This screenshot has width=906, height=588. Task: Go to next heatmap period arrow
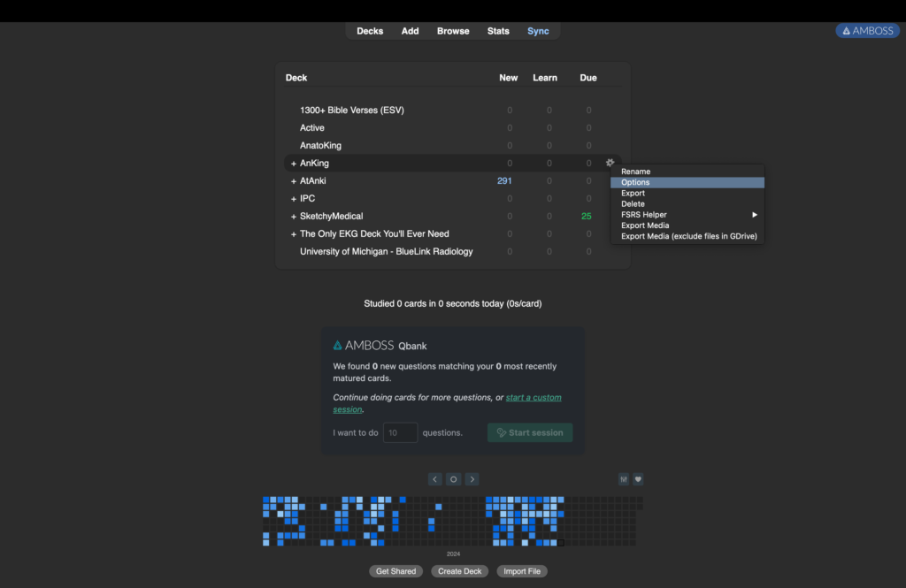coord(472,479)
